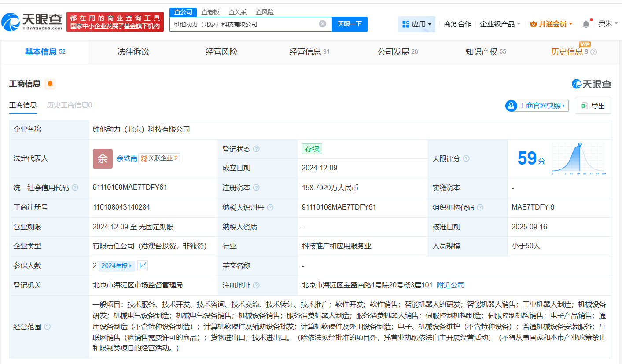The height and width of the screenshot is (364, 622).
Task: Expand the 开通会员 dropdown
Action: click(x=550, y=24)
